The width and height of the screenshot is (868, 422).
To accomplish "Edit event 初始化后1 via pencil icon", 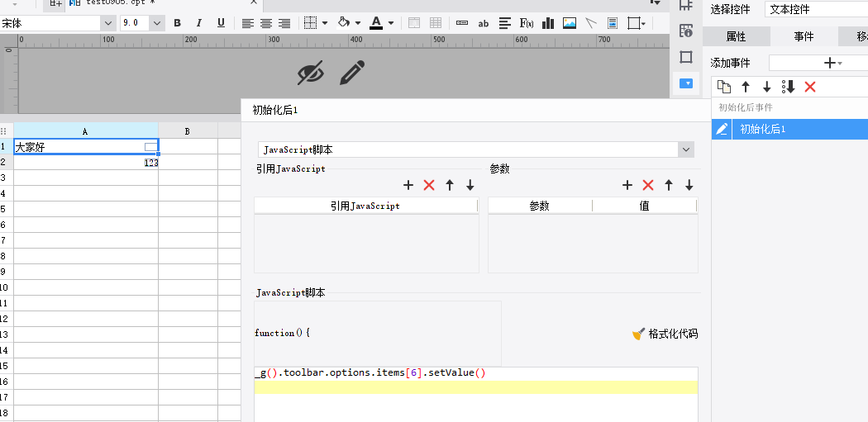I will pos(722,130).
